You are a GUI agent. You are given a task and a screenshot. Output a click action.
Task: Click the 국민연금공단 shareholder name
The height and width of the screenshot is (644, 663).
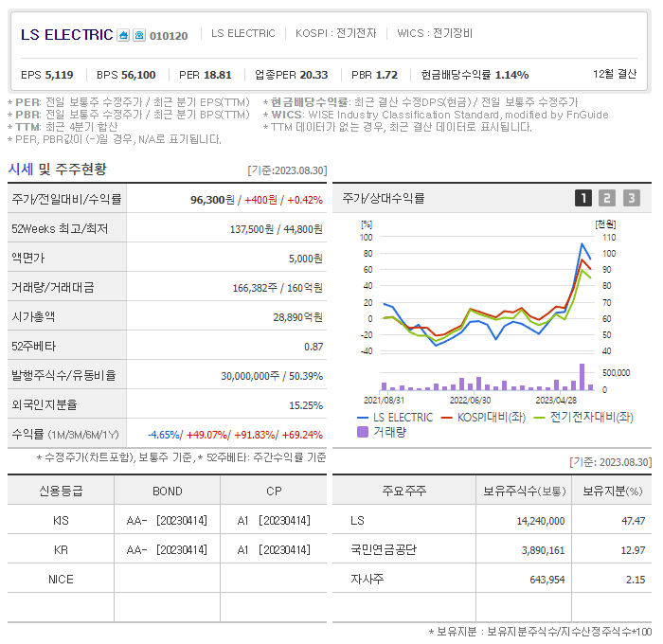tap(384, 549)
